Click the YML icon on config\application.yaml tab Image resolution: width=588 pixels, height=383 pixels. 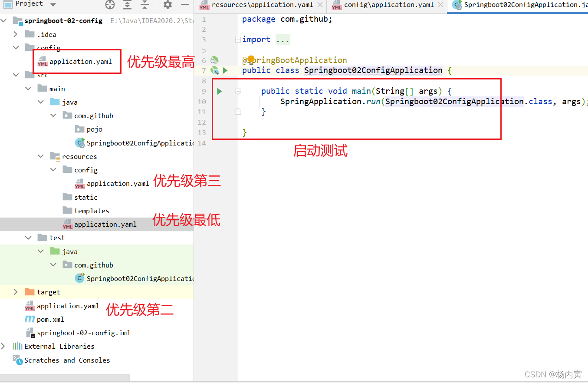tap(337, 5)
